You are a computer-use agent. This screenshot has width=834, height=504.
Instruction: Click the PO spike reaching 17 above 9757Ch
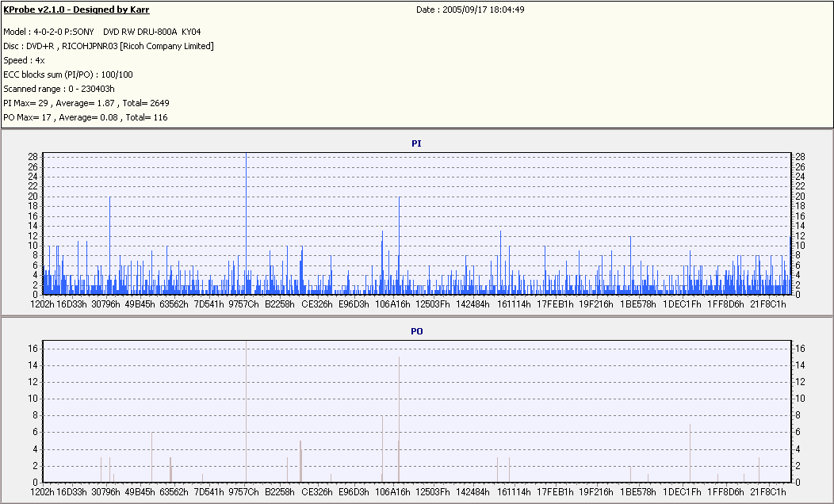[x=247, y=411]
